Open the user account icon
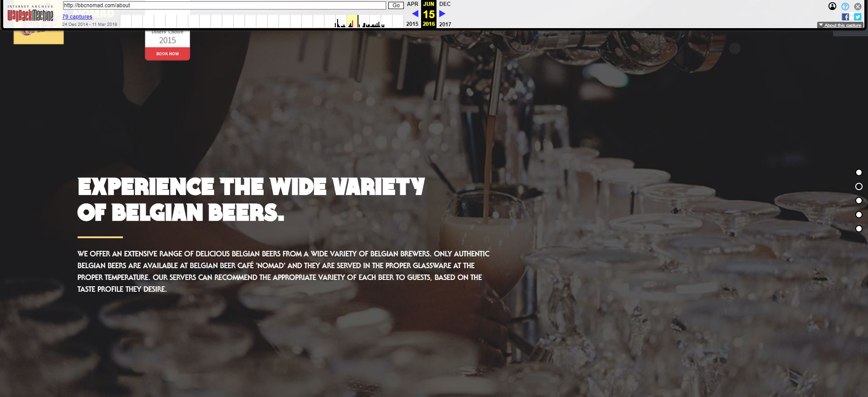The width and height of the screenshot is (868, 397). coord(832,6)
